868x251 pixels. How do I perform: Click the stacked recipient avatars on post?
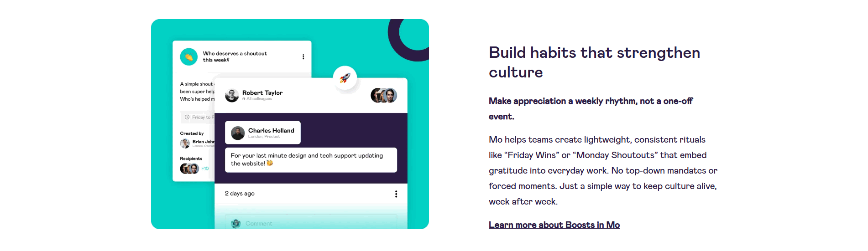tap(384, 95)
